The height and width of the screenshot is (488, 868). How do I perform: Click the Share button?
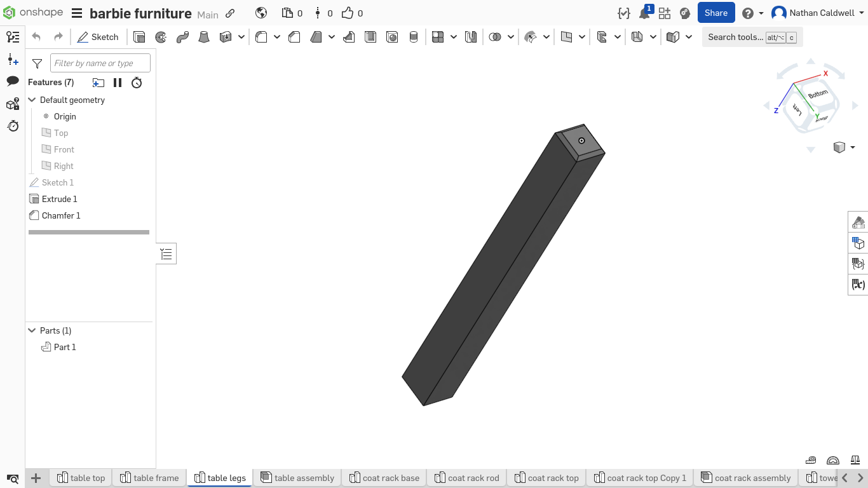tap(716, 13)
